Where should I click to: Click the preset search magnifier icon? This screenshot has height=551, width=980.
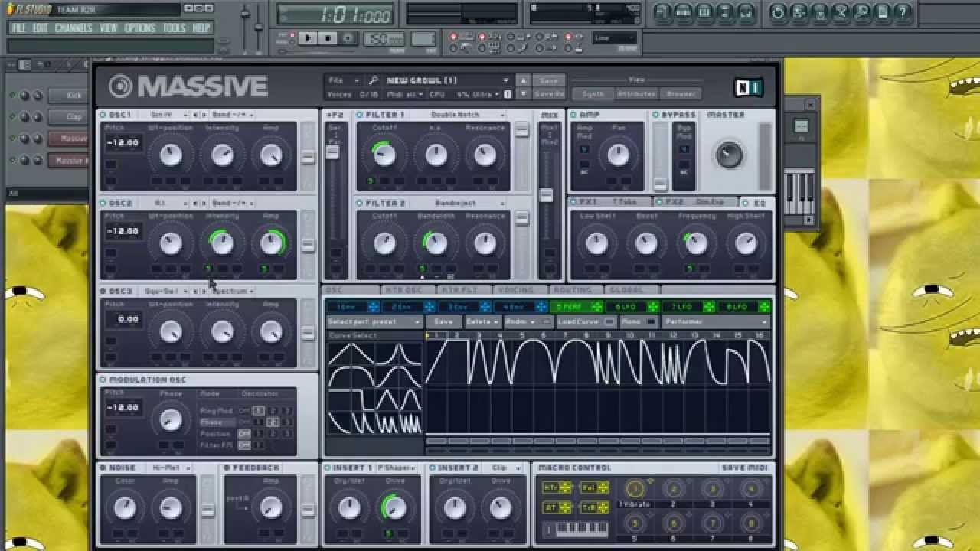tap(373, 80)
